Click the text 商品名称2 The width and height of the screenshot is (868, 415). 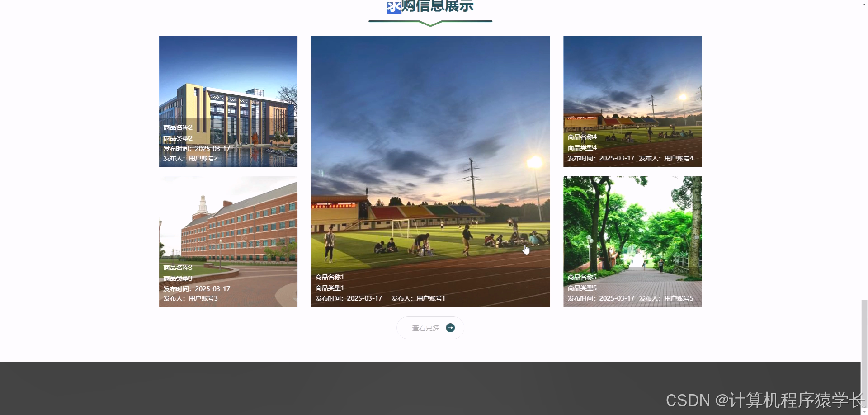178,127
